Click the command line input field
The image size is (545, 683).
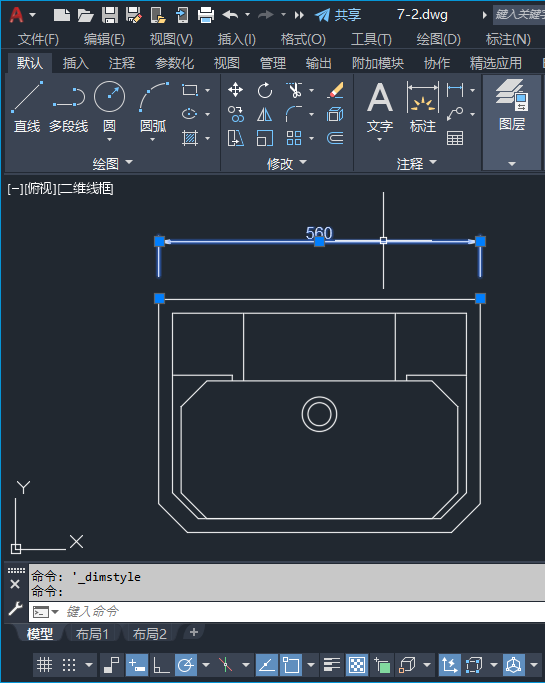tap(301, 612)
